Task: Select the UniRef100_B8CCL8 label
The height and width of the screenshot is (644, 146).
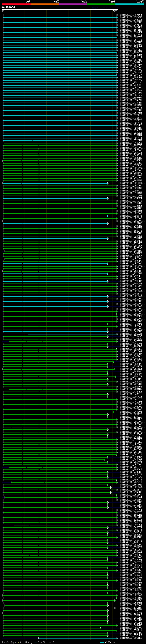Action: (131, 349)
